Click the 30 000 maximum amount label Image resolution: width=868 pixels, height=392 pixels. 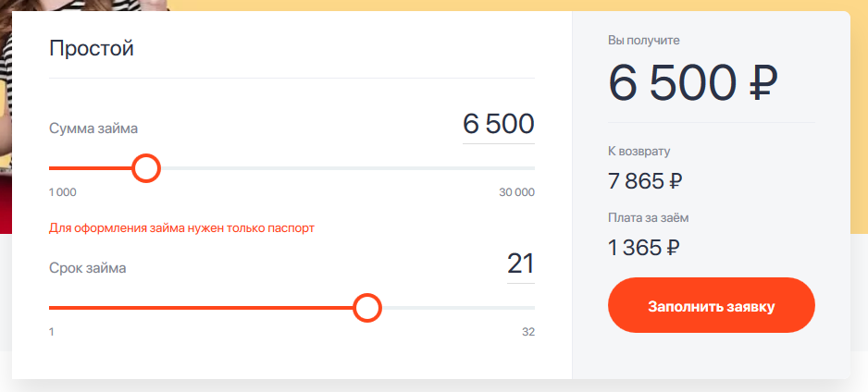click(x=516, y=192)
